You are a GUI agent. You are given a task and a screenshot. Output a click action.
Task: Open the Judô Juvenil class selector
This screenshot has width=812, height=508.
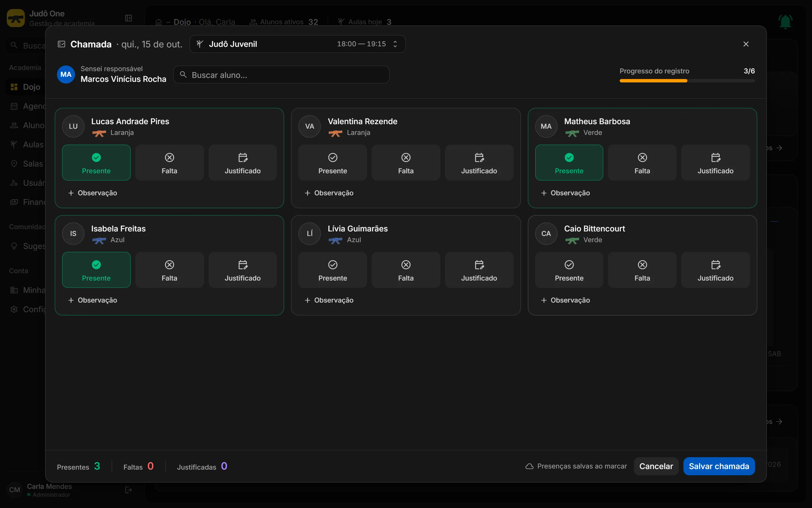click(297, 44)
